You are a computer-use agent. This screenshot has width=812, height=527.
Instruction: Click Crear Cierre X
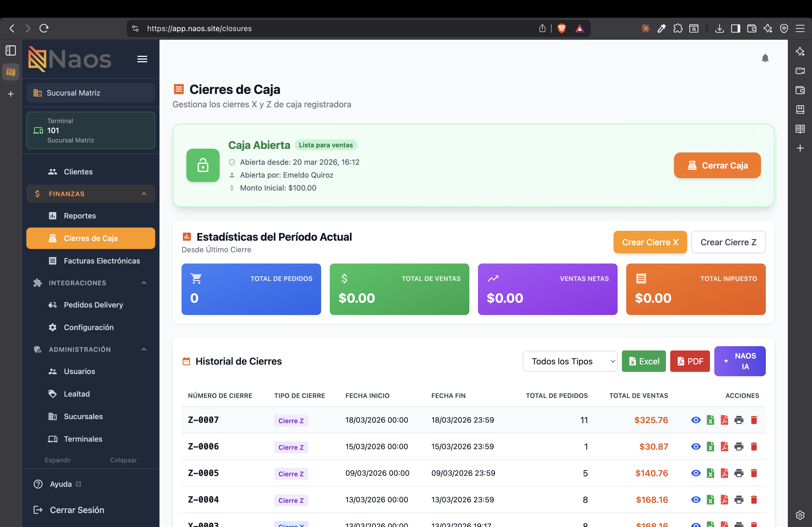(650, 242)
